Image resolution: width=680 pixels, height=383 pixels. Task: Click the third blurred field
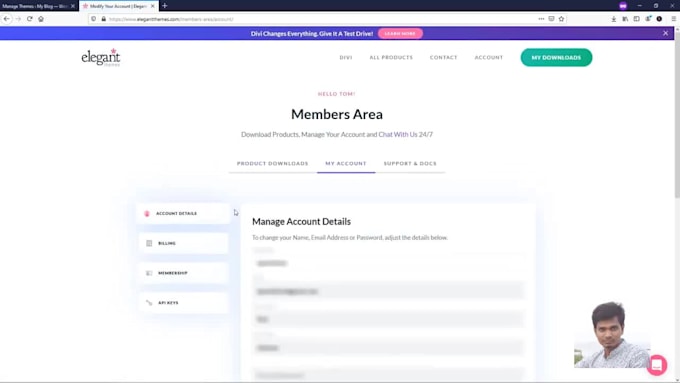pyautogui.click(x=389, y=319)
